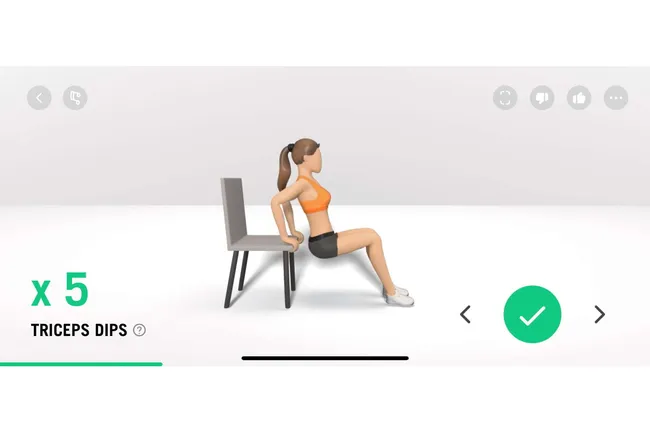Open the three-dots more options menu
The image size is (650, 433).
(616, 98)
